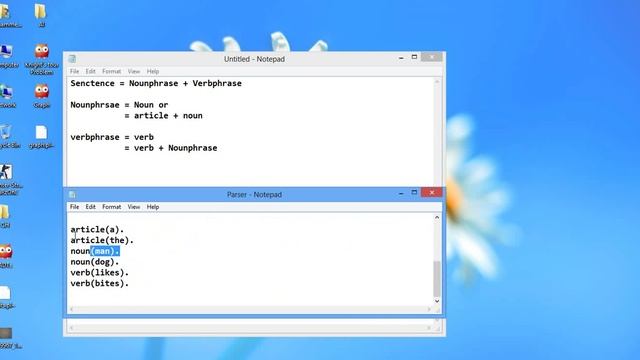This screenshot has height=360, width=640.
Task: Open Help menu in Untitled Notepad
Action: pos(153,71)
